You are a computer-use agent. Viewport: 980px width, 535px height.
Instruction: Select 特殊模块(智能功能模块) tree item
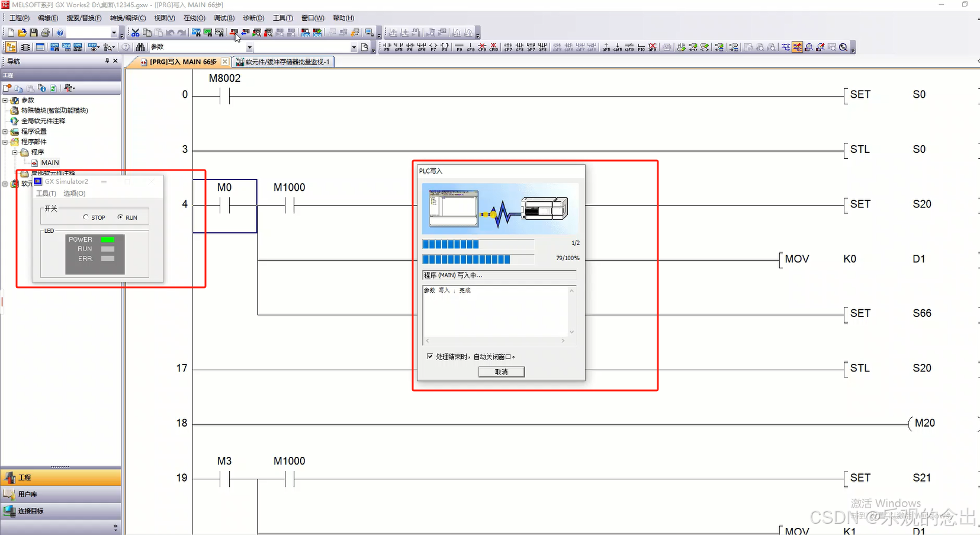click(x=54, y=110)
